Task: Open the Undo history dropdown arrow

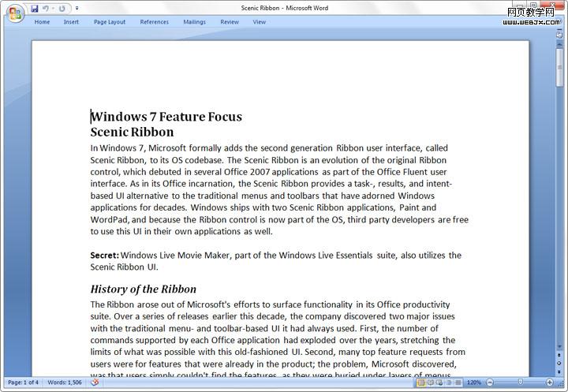Action: point(53,9)
